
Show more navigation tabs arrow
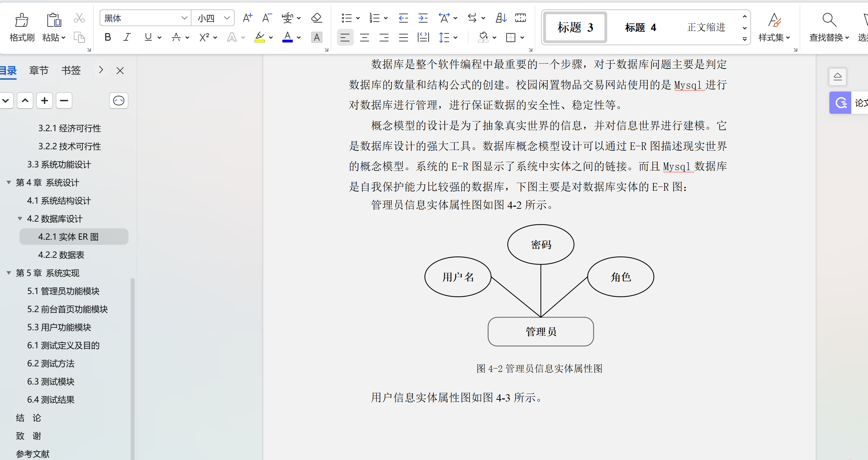[x=101, y=70]
